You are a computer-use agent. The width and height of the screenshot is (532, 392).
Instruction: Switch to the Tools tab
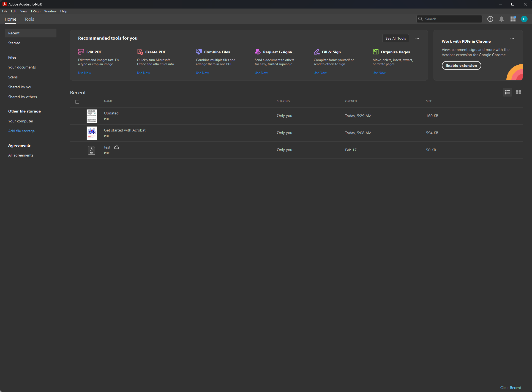(29, 19)
